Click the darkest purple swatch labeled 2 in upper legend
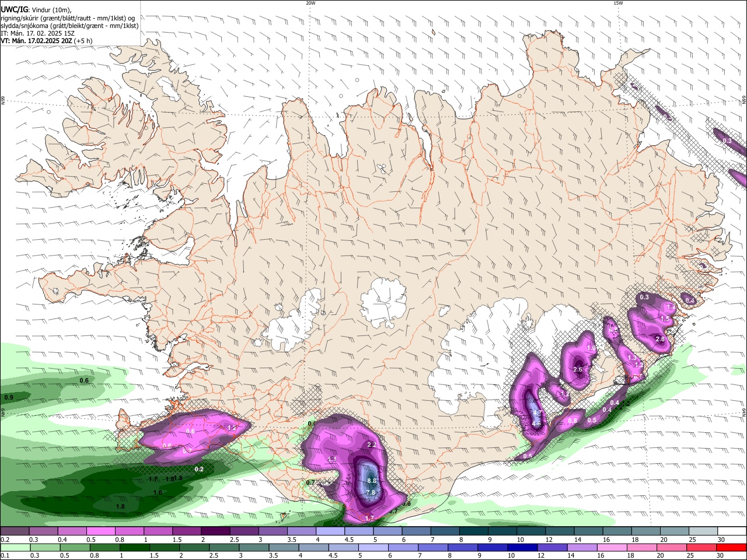Viewport: 747px width, 560px height. (215, 531)
